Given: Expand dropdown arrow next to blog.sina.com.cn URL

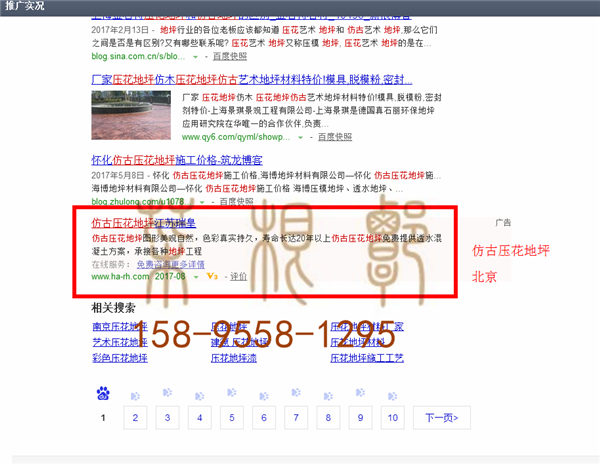Looking at the screenshot, I should [195, 57].
